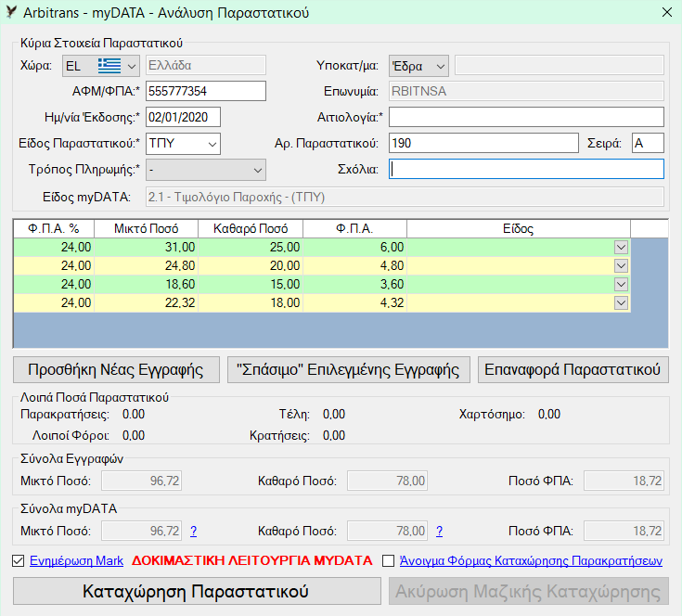Click the Επωνυμία field showing RBITNSA

click(x=526, y=91)
